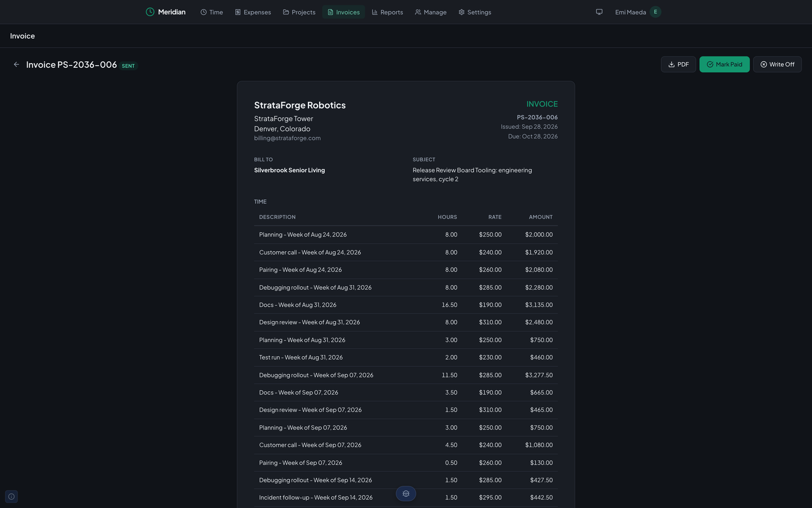Screen dimensions: 812x508
Task: Click Design review - Week of Sep 07, 2026
Action: point(406,410)
